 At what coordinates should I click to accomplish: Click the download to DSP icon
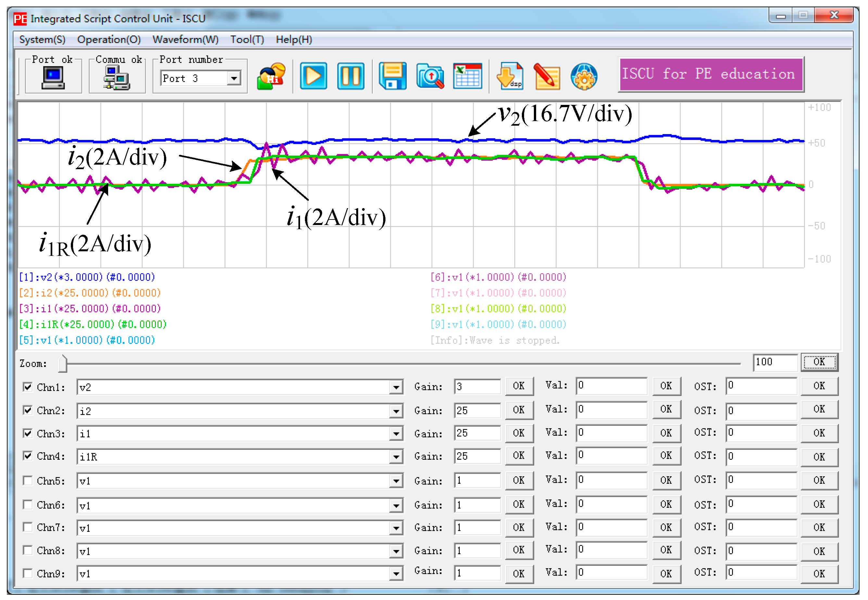510,76
